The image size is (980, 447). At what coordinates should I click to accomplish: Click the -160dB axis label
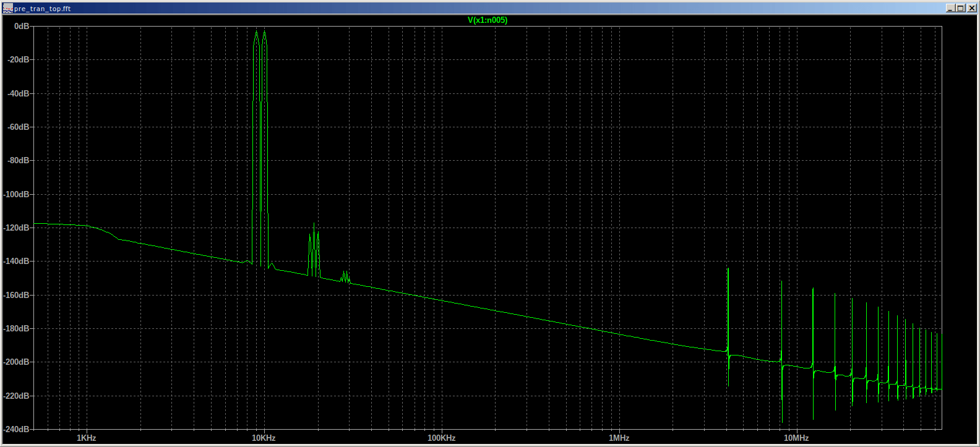coord(16,295)
